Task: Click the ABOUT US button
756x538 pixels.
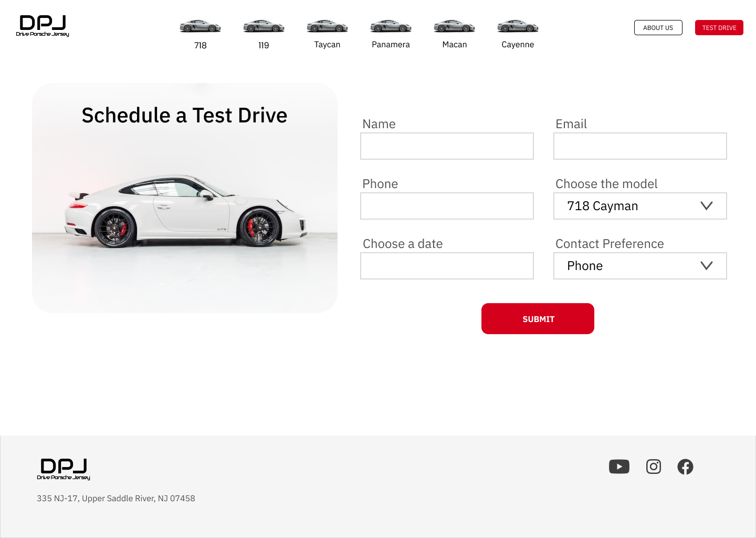Action: pyautogui.click(x=658, y=27)
